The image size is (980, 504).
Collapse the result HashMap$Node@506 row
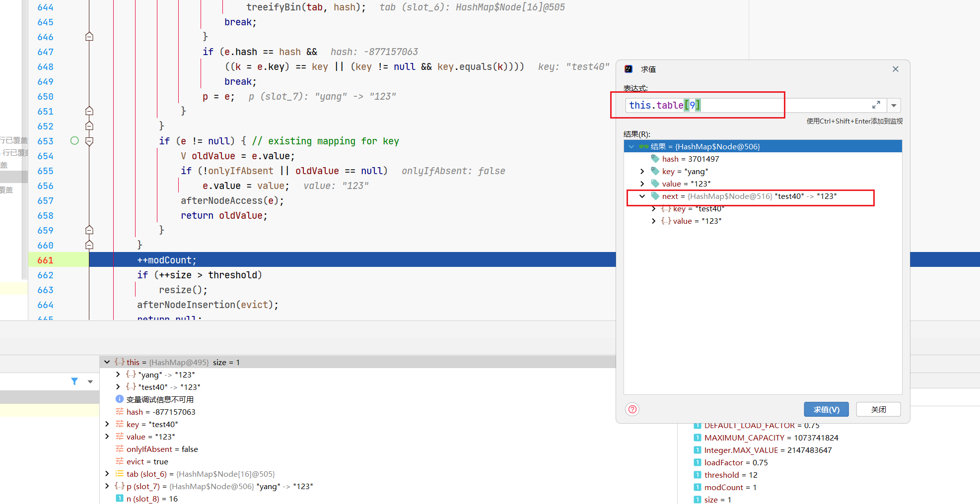tap(631, 146)
